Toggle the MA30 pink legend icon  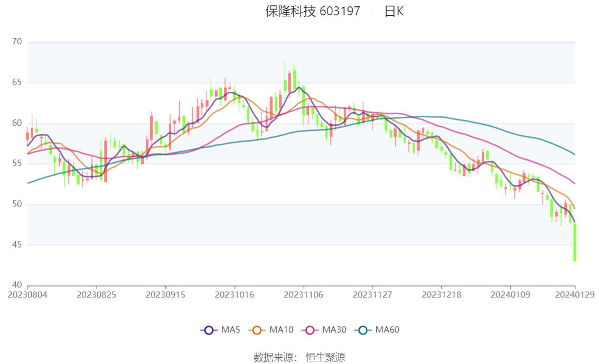310,330
